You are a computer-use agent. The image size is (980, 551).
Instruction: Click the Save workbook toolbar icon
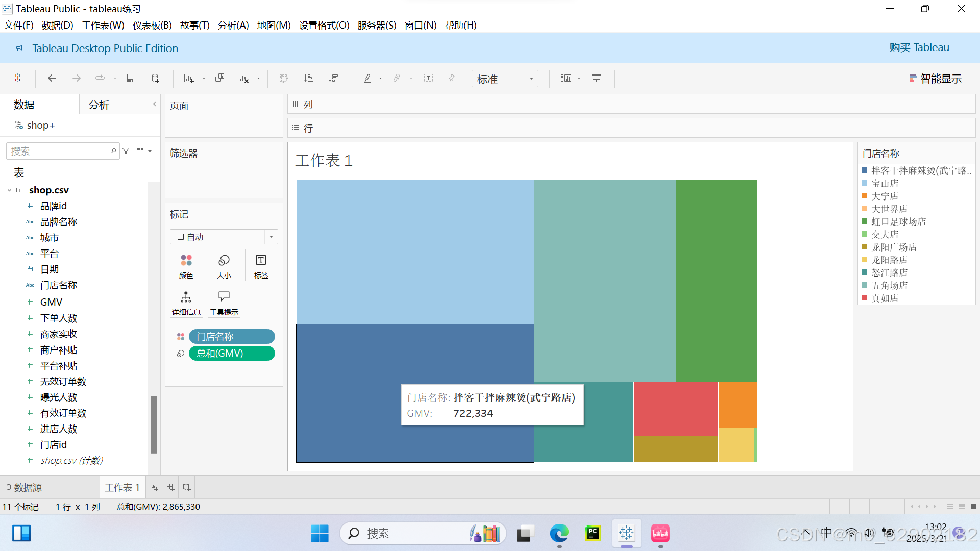coord(131,78)
